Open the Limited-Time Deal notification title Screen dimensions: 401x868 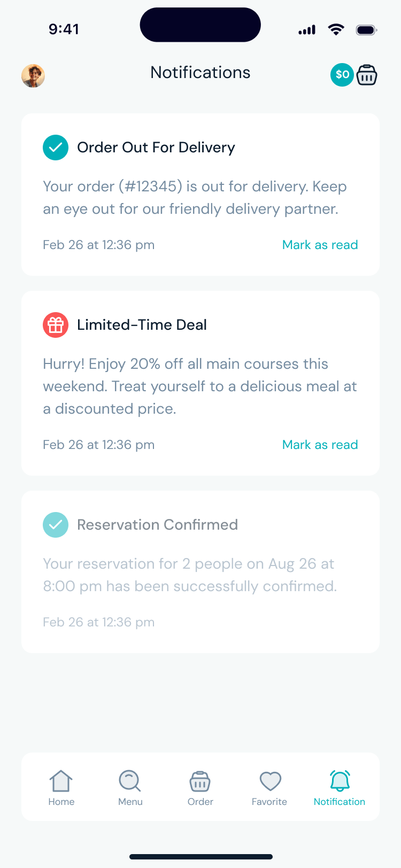(142, 325)
